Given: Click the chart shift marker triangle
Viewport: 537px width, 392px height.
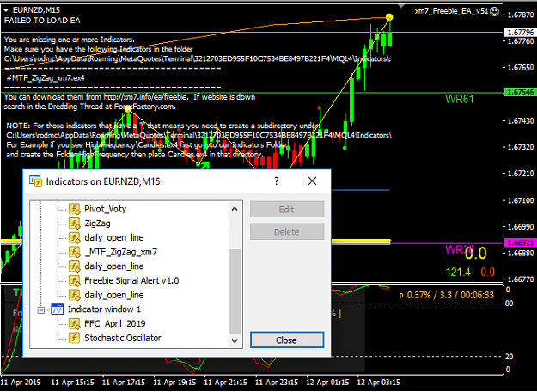Looking at the screenshot, I should tap(401, 5).
